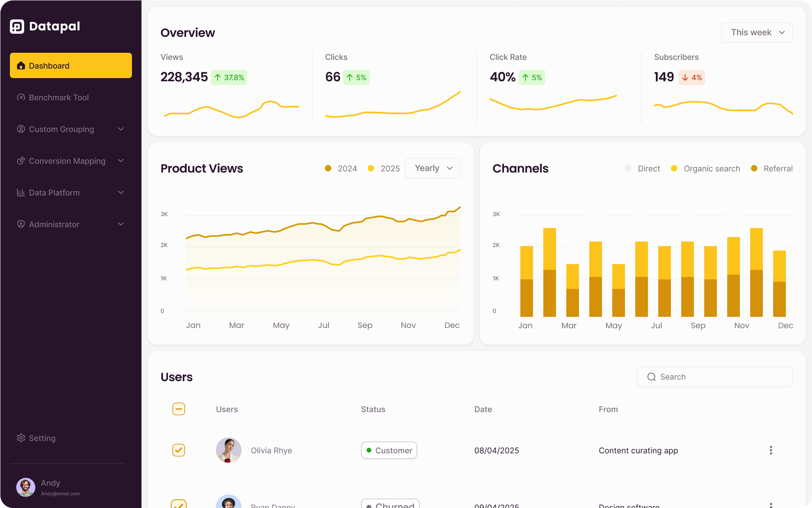Click the Administrator icon in sidebar
Viewport: 812px width, 508px height.
(21, 224)
